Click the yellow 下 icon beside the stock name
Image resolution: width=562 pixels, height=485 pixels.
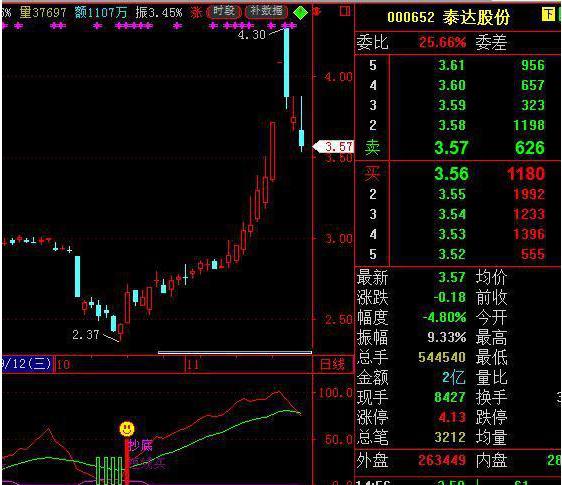[548, 14]
